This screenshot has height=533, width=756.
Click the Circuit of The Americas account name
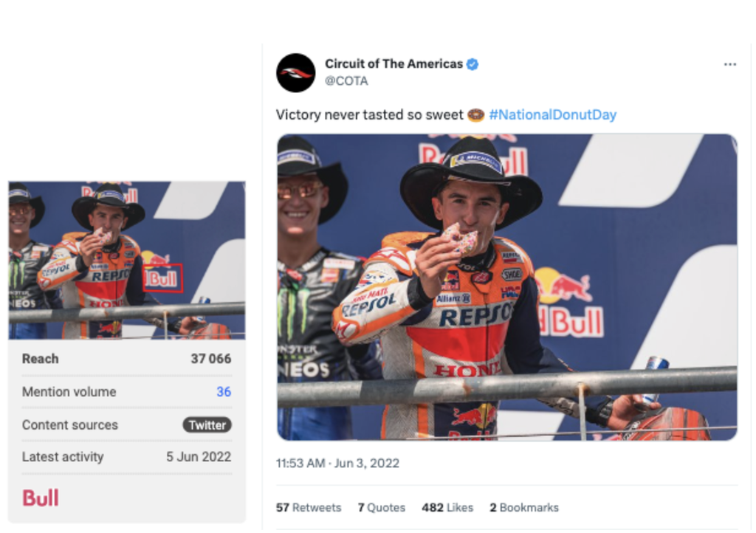tap(394, 64)
